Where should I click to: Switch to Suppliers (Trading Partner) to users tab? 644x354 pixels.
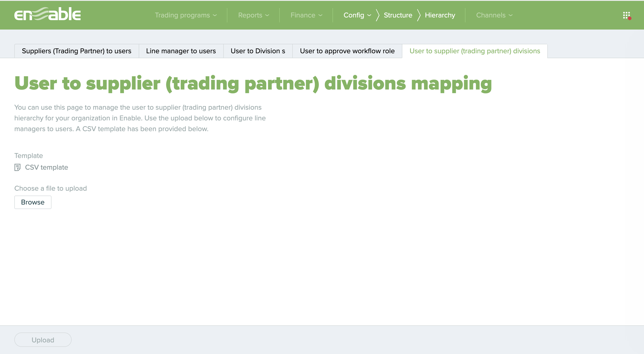click(77, 51)
